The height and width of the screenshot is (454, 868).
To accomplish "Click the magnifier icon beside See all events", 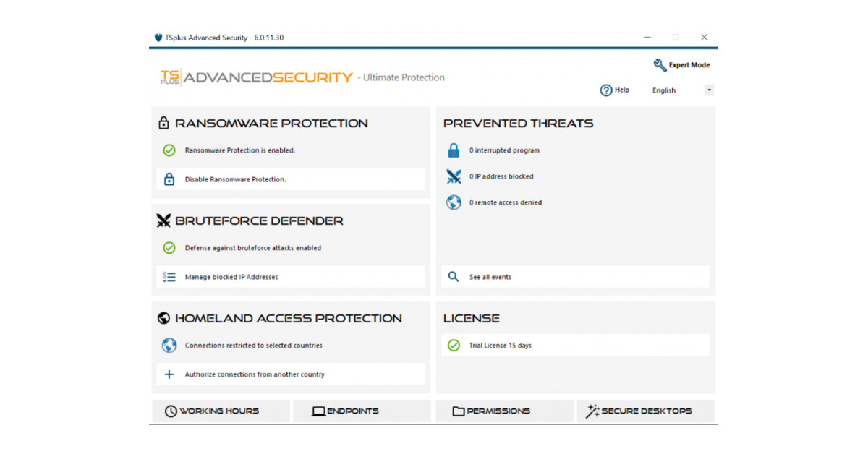I will (454, 277).
